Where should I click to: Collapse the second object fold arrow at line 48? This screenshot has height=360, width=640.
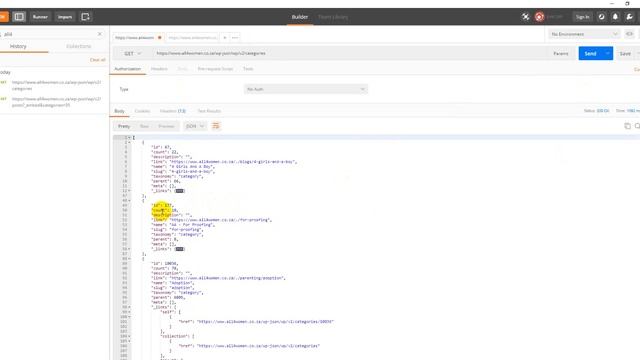(129, 200)
